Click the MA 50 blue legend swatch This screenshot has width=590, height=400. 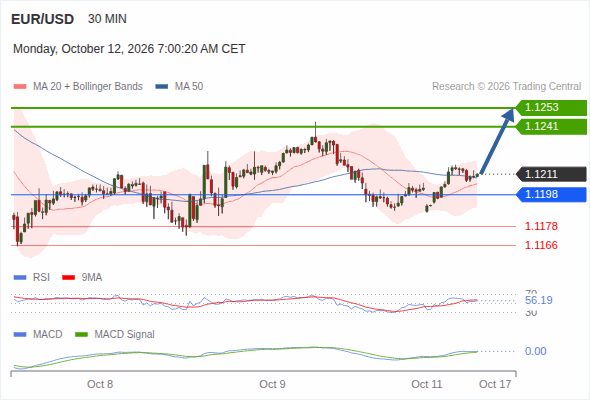[x=162, y=87]
